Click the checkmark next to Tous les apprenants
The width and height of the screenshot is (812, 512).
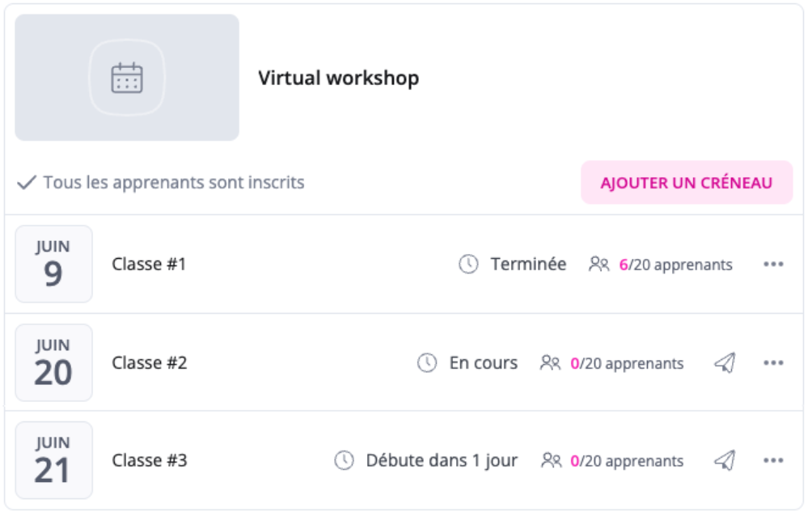[x=27, y=182]
